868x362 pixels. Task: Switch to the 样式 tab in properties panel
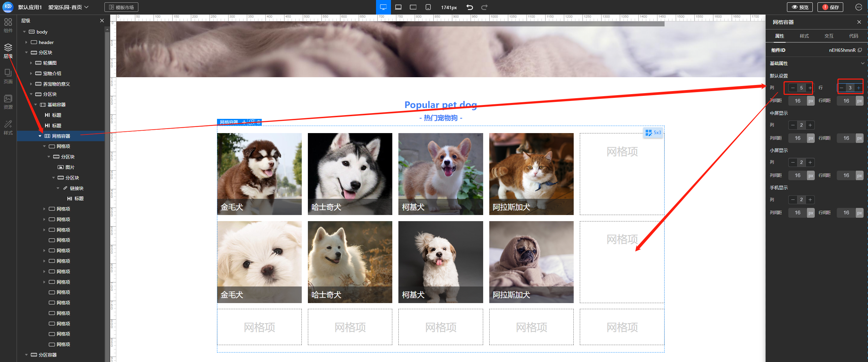(x=804, y=36)
